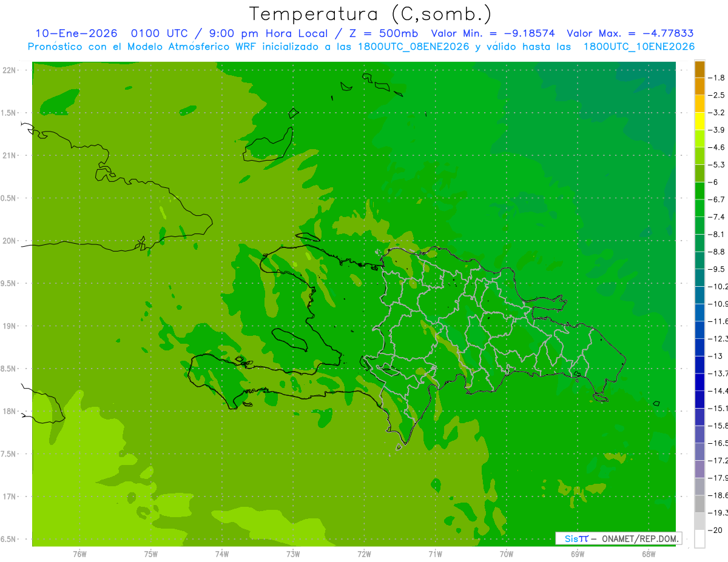Click the '74W' longitude label
The height and width of the screenshot is (562, 728).
click(222, 554)
